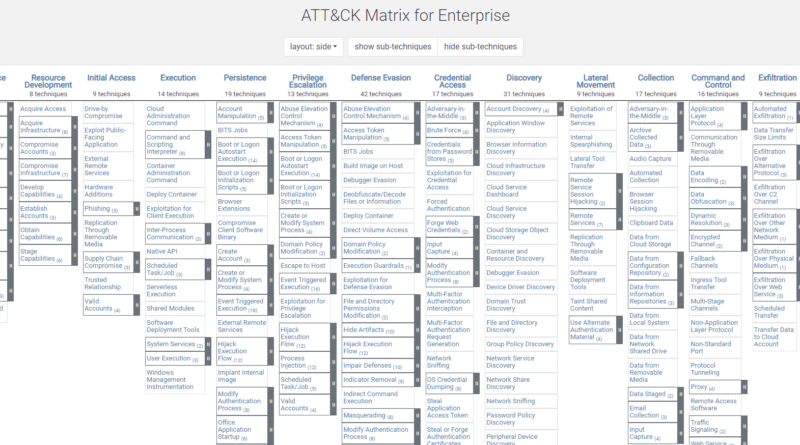Expand Stage Capabilities sub-techniques handle

coord(74,255)
